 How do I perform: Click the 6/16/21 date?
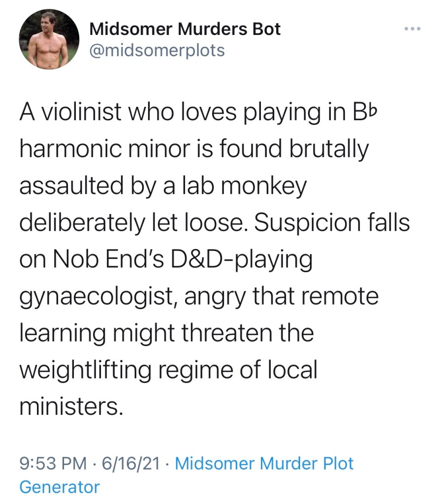click(130, 463)
